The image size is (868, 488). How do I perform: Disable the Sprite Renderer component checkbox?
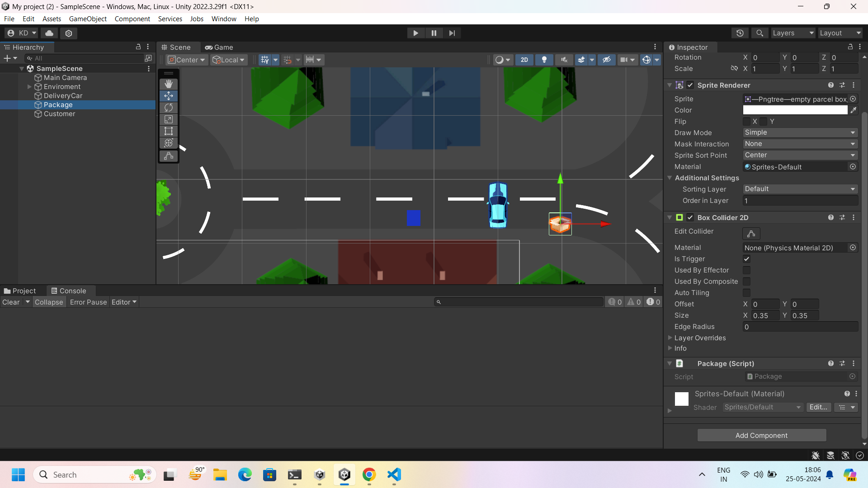(690, 85)
